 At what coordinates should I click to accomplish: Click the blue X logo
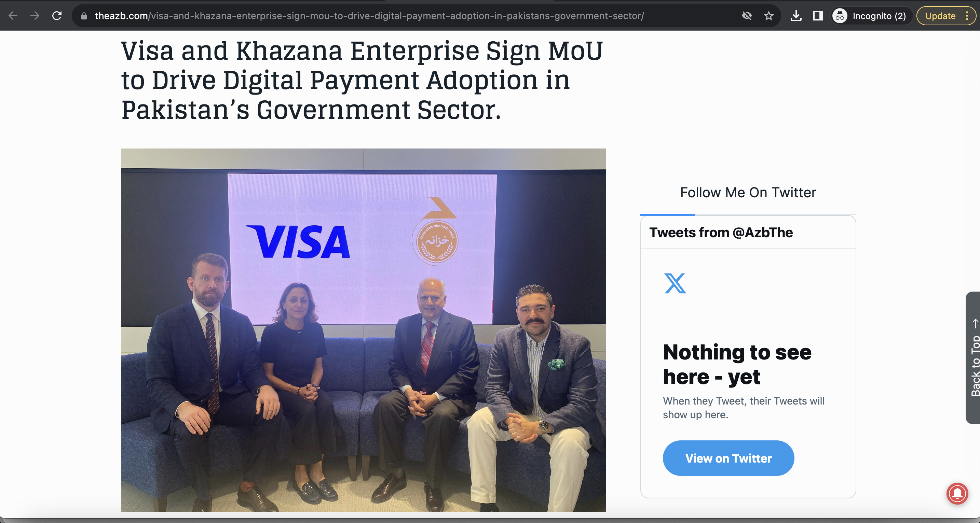pos(675,283)
